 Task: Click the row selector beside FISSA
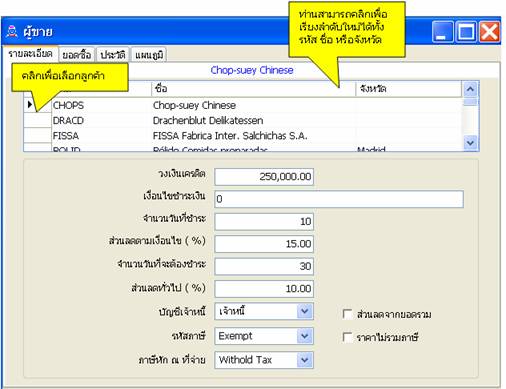[38, 136]
